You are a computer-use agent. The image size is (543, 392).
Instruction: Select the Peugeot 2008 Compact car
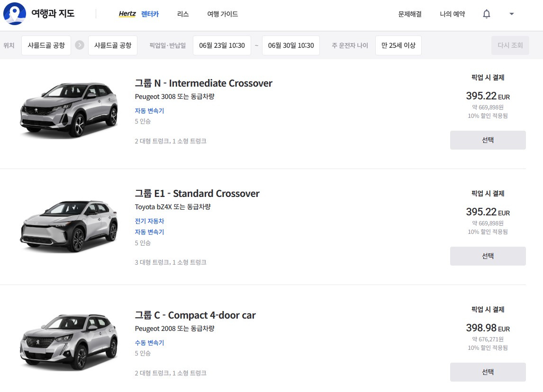[488, 372]
